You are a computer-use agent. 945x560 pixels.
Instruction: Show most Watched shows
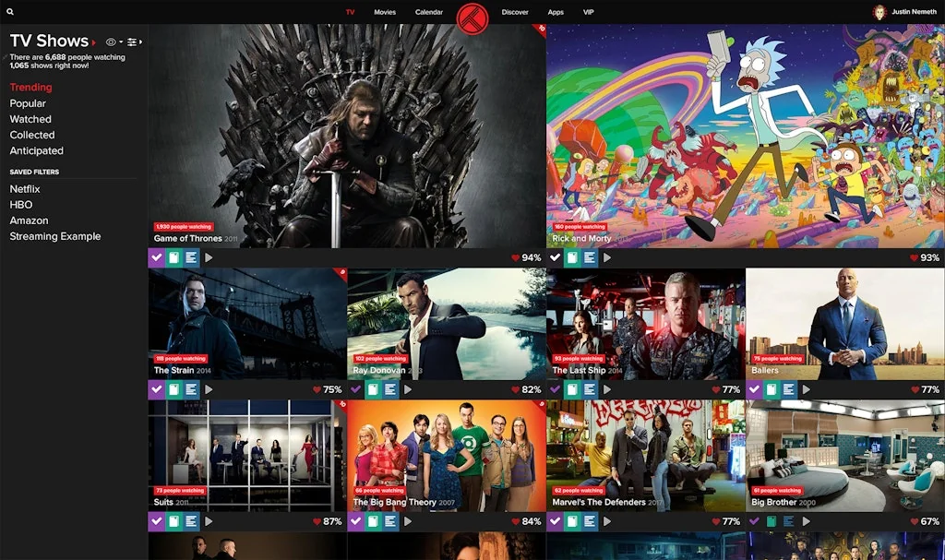click(30, 119)
